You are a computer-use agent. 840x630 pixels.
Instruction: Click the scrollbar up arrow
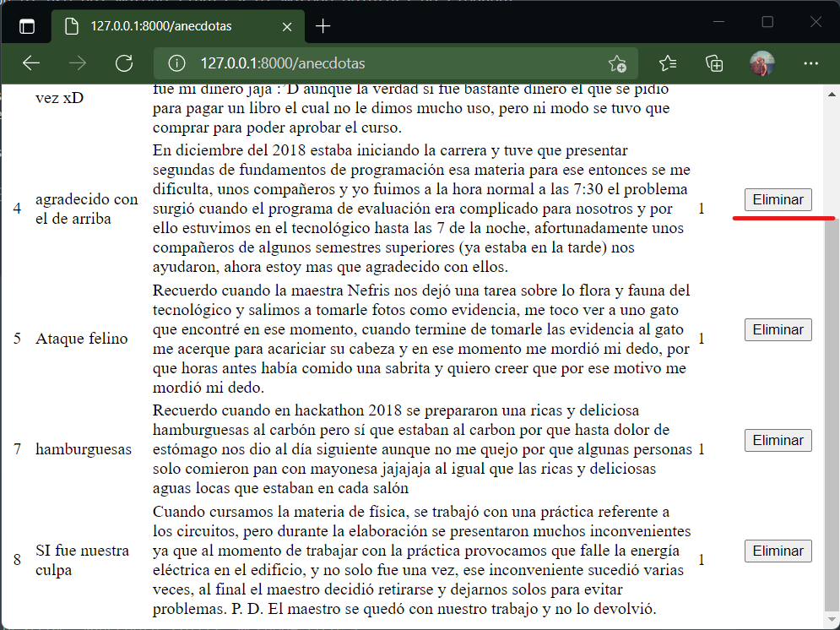point(832,95)
